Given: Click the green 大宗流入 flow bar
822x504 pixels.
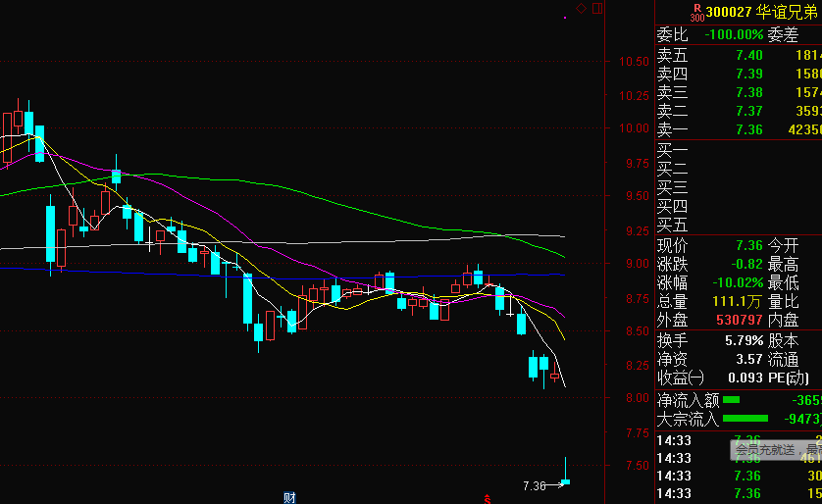Looking at the screenshot, I should pyautogui.click(x=745, y=418).
